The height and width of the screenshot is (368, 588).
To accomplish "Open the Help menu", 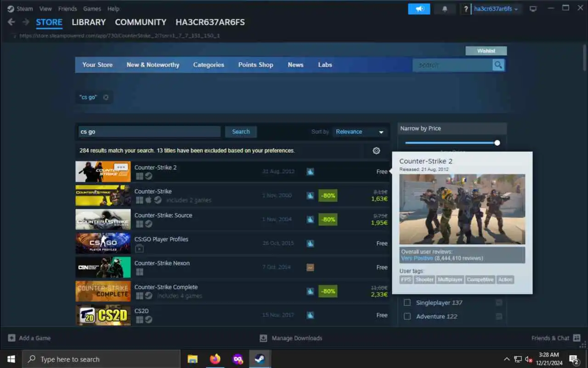I will [x=113, y=9].
